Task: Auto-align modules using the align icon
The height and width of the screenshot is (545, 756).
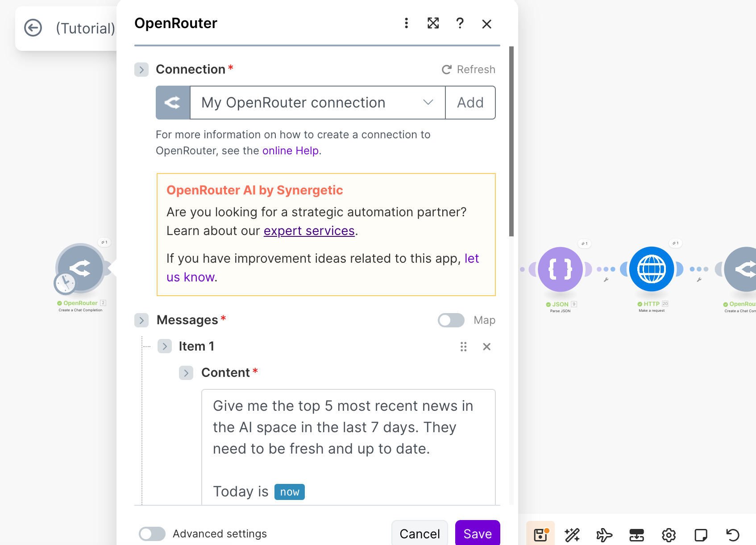Action: click(637, 535)
